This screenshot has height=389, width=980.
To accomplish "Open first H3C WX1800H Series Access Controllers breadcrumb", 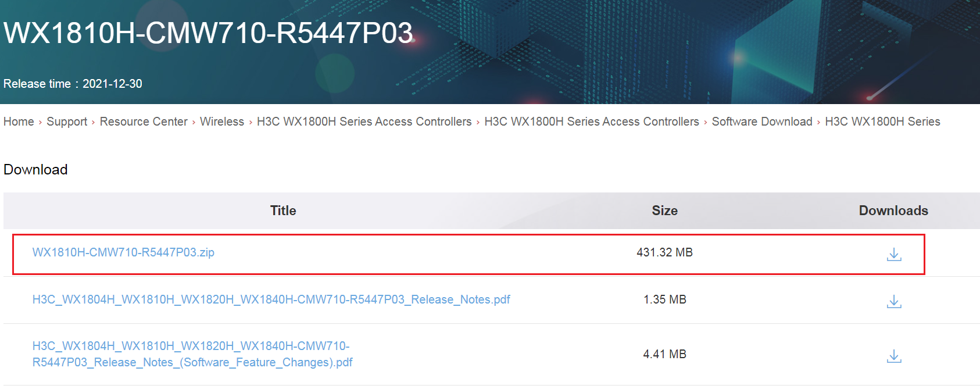I will coord(364,122).
